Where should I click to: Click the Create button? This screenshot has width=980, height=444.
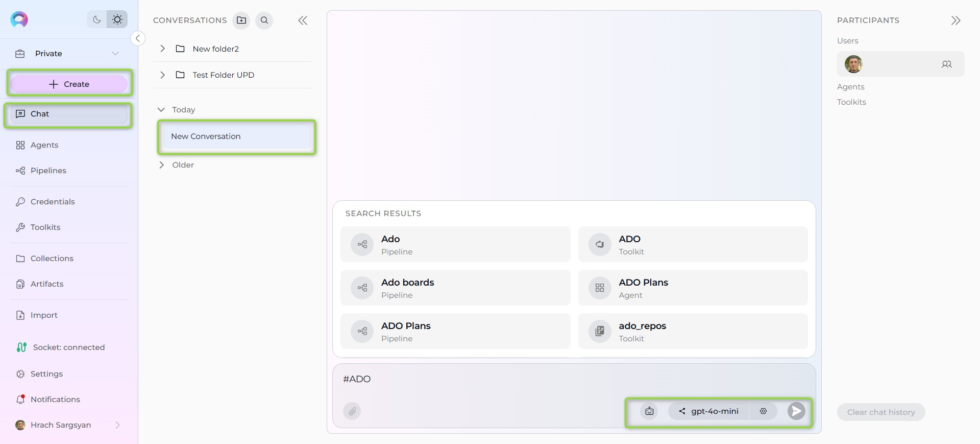(x=69, y=84)
